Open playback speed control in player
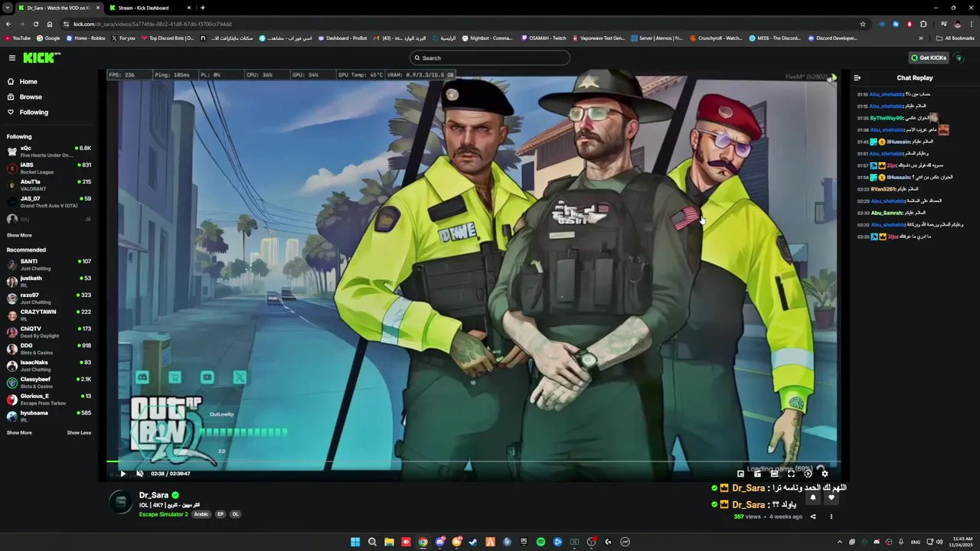Viewport: 980px width, 551px height. [x=808, y=474]
